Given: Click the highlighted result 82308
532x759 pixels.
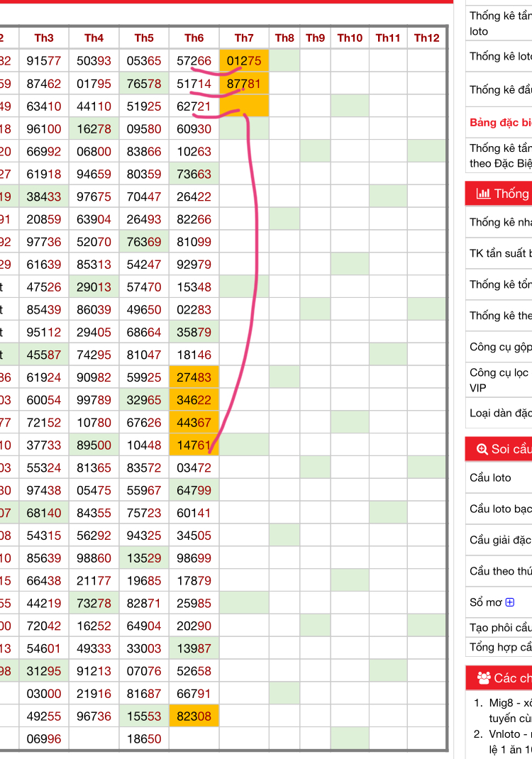Looking at the screenshot, I should pyautogui.click(x=194, y=716).
